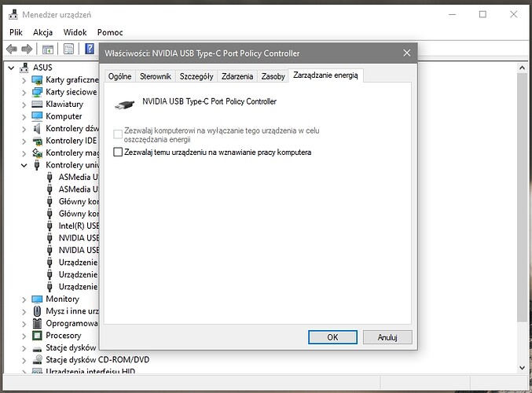Image resolution: width=532 pixels, height=393 pixels.
Task: Click the show console tree toolbar icon
Action: 48,50
